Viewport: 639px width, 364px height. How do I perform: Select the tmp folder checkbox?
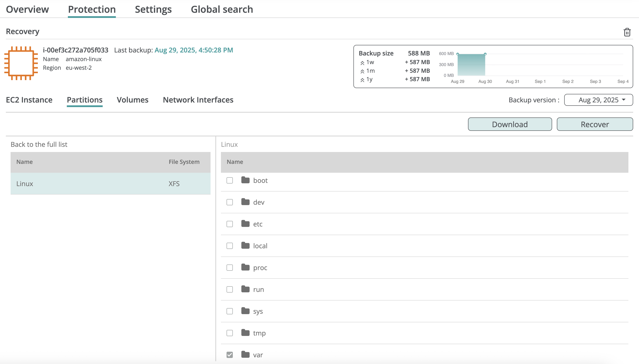(230, 333)
